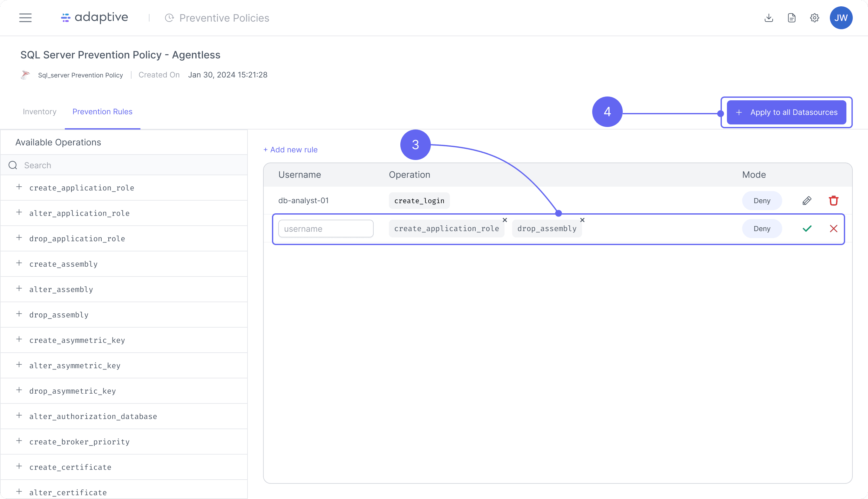
Task: Click the Mode column header
Action: click(754, 175)
